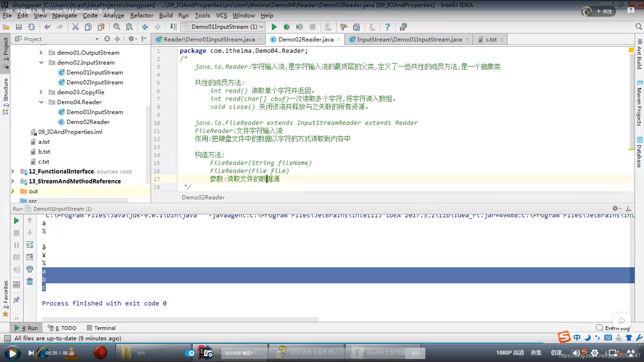Click the Cut scissors icon
This screenshot has height=362, width=644.
[75, 27]
